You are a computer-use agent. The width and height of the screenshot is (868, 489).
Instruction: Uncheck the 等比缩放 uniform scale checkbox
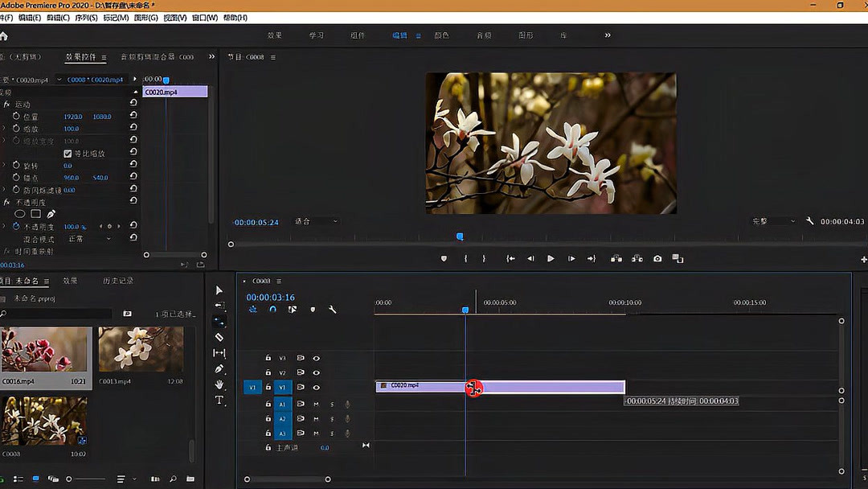tap(68, 154)
